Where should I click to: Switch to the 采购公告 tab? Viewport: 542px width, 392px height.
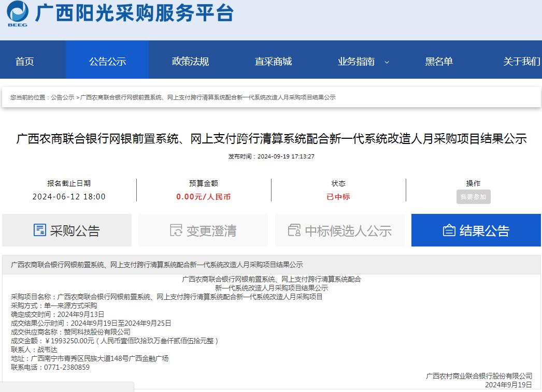(x=67, y=230)
